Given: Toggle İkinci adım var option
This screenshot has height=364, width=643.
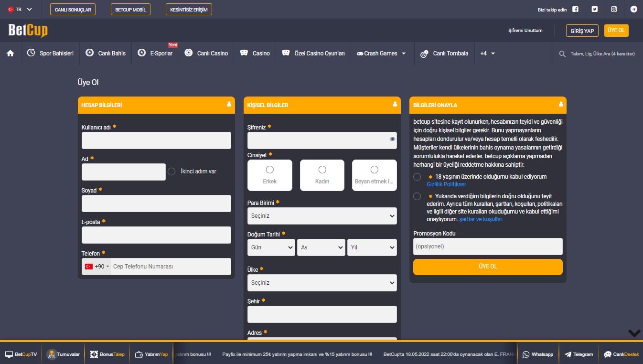Looking at the screenshot, I should [171, 171].
